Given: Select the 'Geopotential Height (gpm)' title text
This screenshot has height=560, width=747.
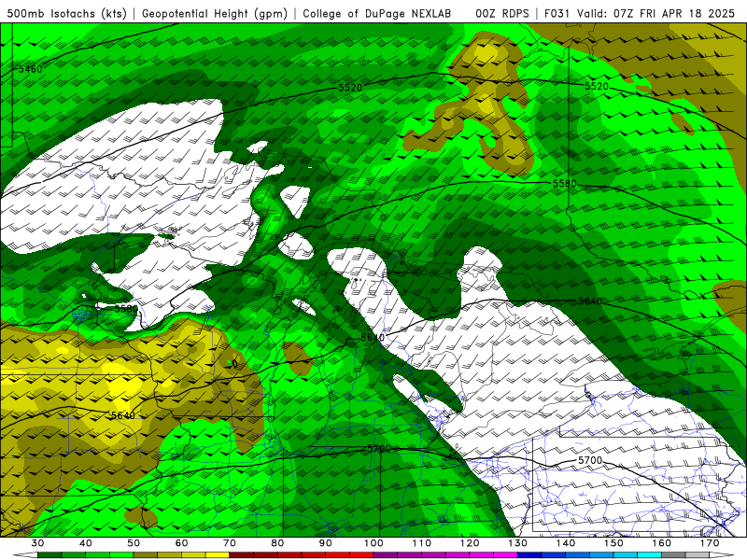Looking at the screenshot, I should pyautogui.click(x=215, y=13).
